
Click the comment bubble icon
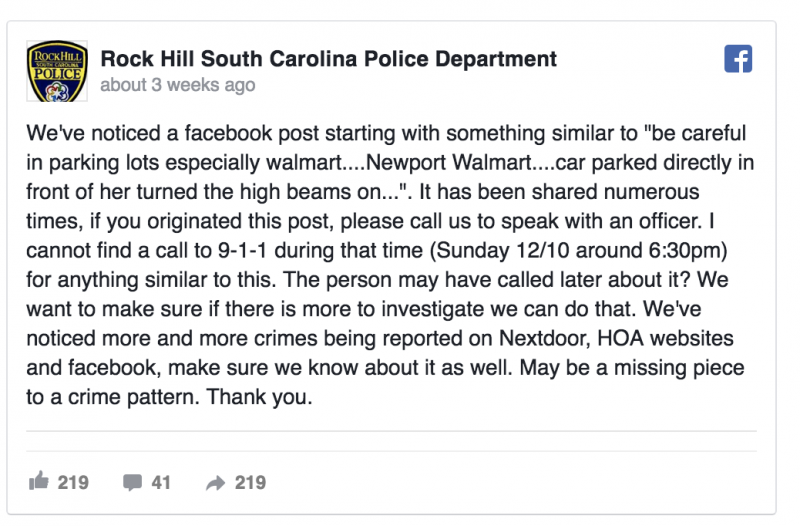pos(132,482)
